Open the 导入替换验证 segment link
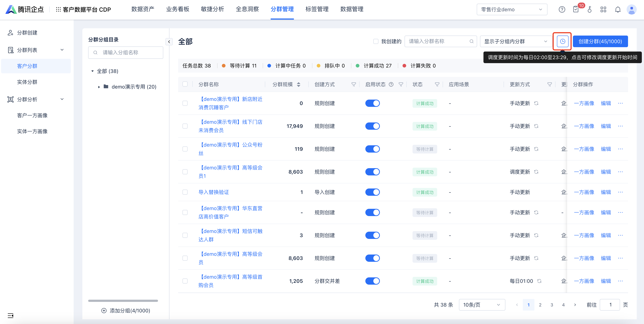This screenshot has width=644, height=324. [214, 192]
